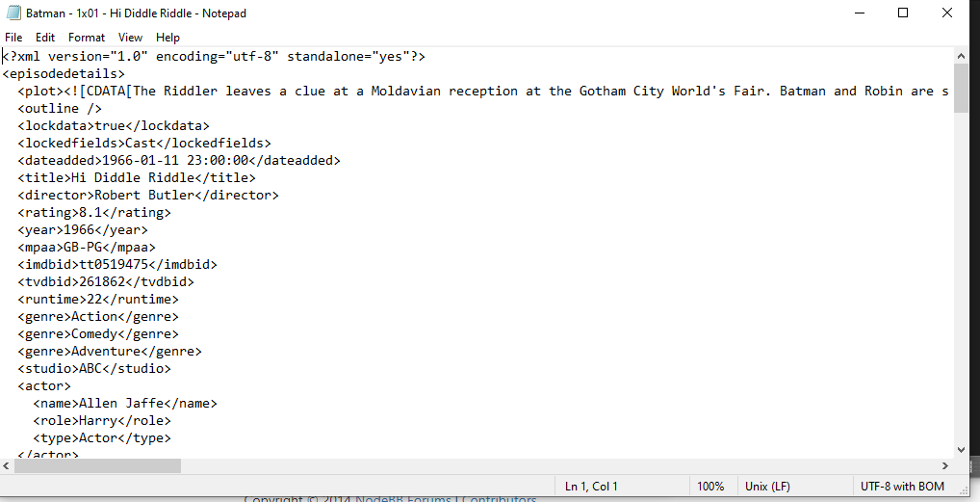Click the horizontal scrollbar right arrow
Viewport: 980px width, 502px height.
pyautogui.click(x=945, y=465)
